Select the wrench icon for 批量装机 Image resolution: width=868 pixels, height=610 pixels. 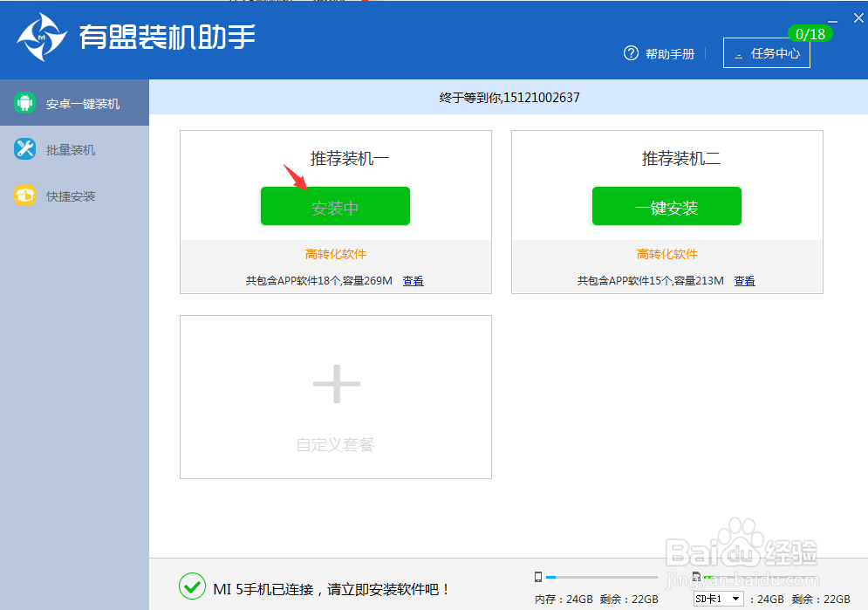point(23,148)
